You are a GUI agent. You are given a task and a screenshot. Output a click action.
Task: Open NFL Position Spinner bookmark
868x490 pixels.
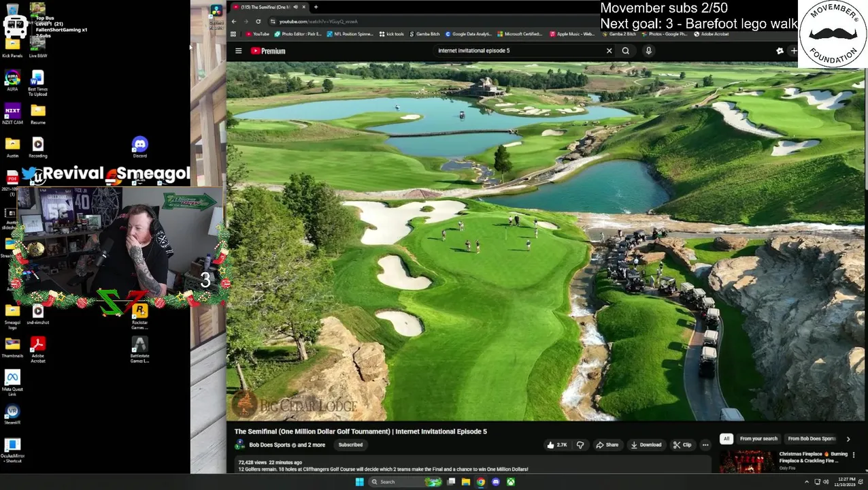coord(350,34)
